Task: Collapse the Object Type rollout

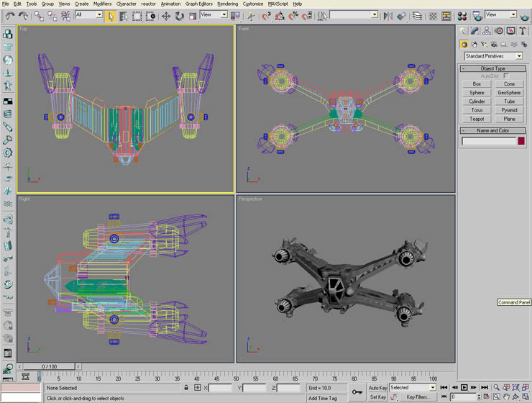Action: [492, 68]
